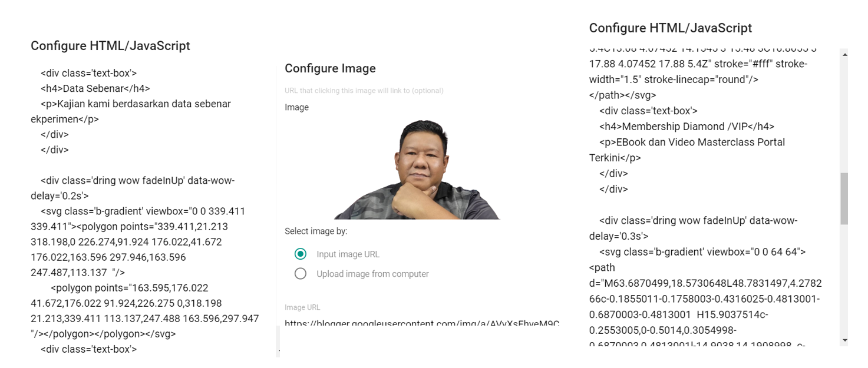This screenshot has height=368, width=868.
Task: Click the scrollbar thumb in right HTML panel
Action: click(x=844, y=198)
